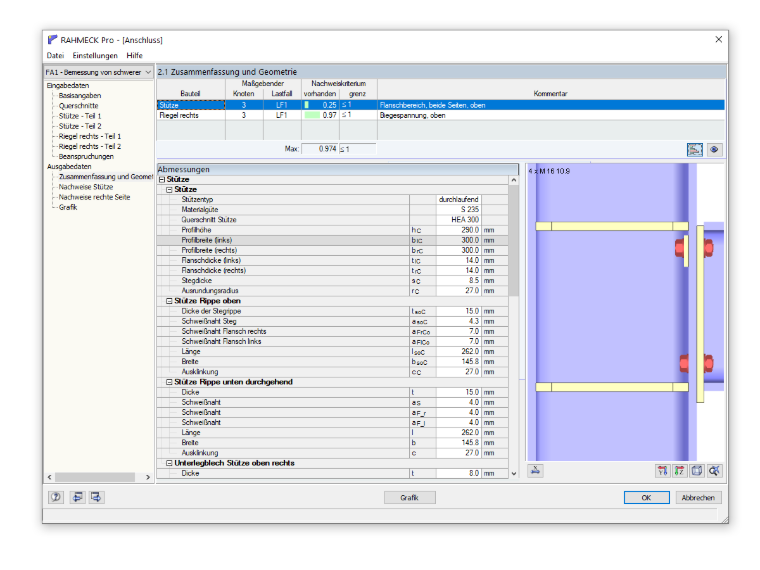Select Zusammenfassung und Geometrie tree item
Viewport: 760px width, 570px height.
(x=106, y=177)
